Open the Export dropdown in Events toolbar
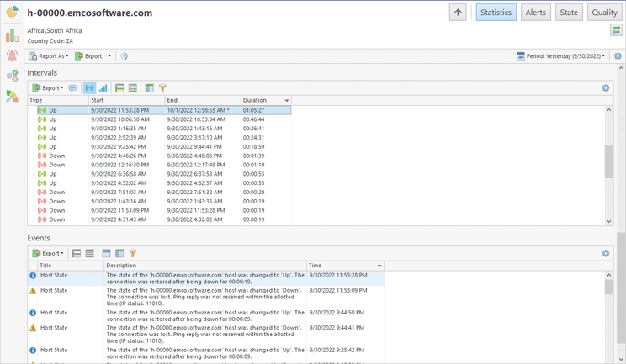 (48, 253)
